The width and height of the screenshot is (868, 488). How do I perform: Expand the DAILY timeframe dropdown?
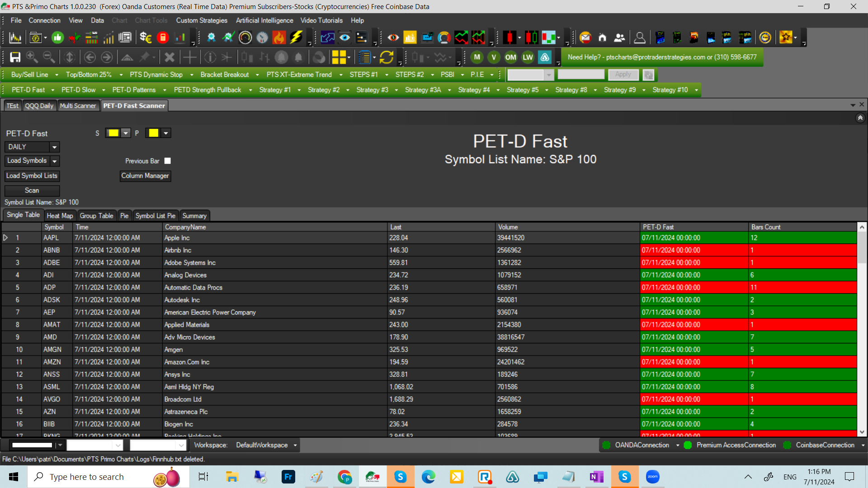click(54, 146)
